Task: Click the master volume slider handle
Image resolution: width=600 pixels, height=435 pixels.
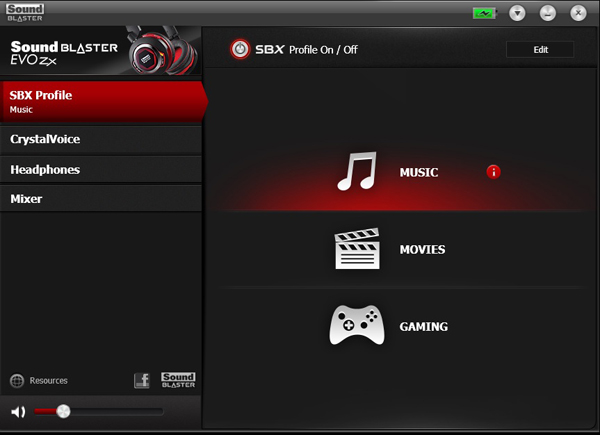Action: tap(63, 412)
